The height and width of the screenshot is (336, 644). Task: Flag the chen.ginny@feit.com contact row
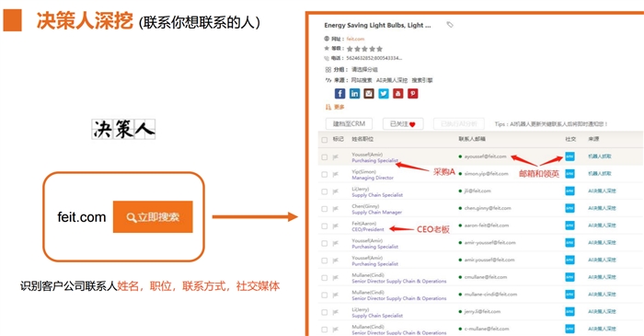tap(336, 209)
